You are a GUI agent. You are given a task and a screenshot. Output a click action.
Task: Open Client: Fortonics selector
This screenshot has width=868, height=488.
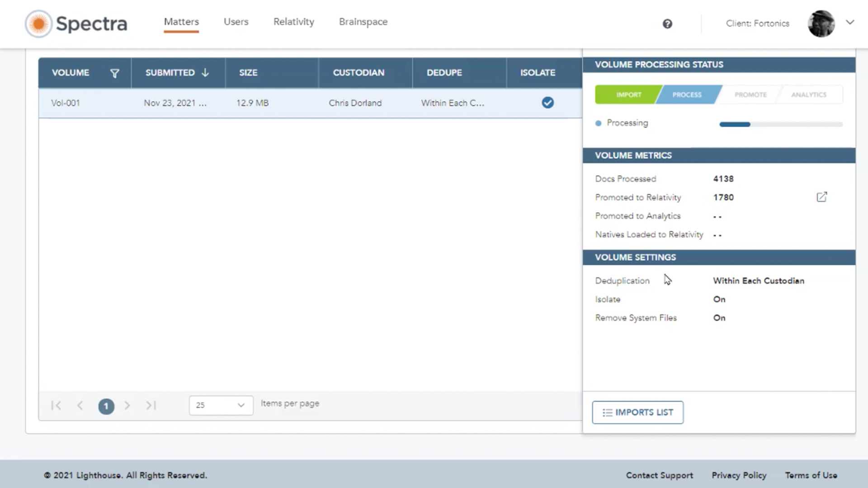[757, 23]
